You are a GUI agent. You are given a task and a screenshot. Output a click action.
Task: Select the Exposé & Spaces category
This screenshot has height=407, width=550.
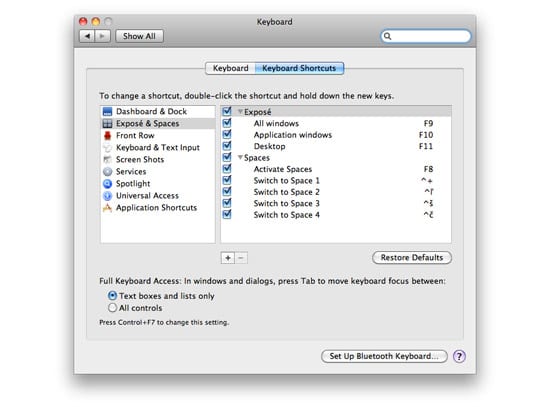[x=158, y=124]
